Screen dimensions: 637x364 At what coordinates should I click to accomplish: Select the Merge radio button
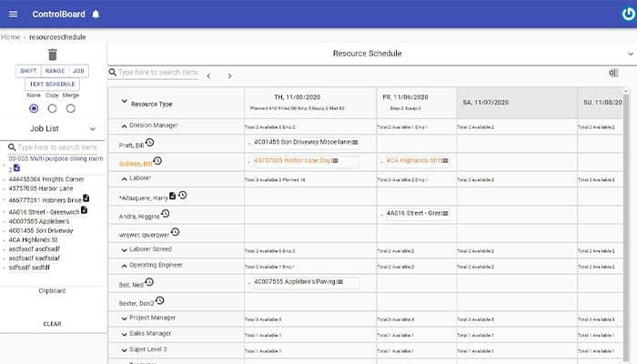pos(70,108)
